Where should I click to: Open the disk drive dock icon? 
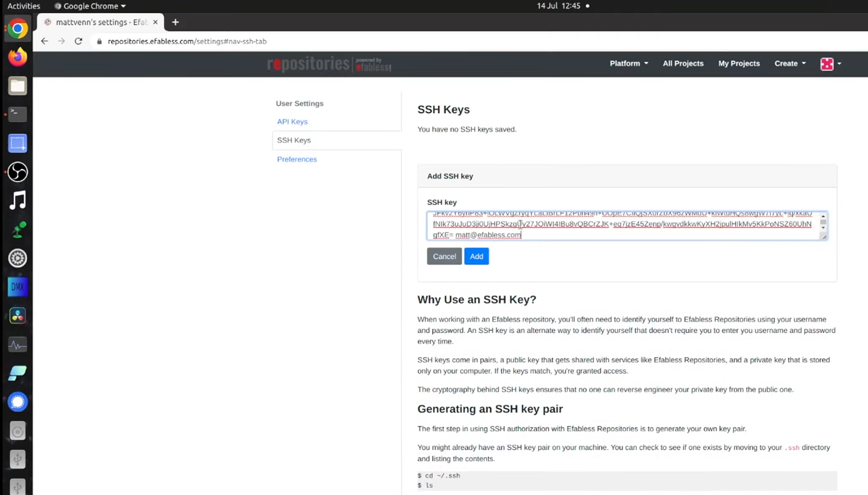pos(18,431)
